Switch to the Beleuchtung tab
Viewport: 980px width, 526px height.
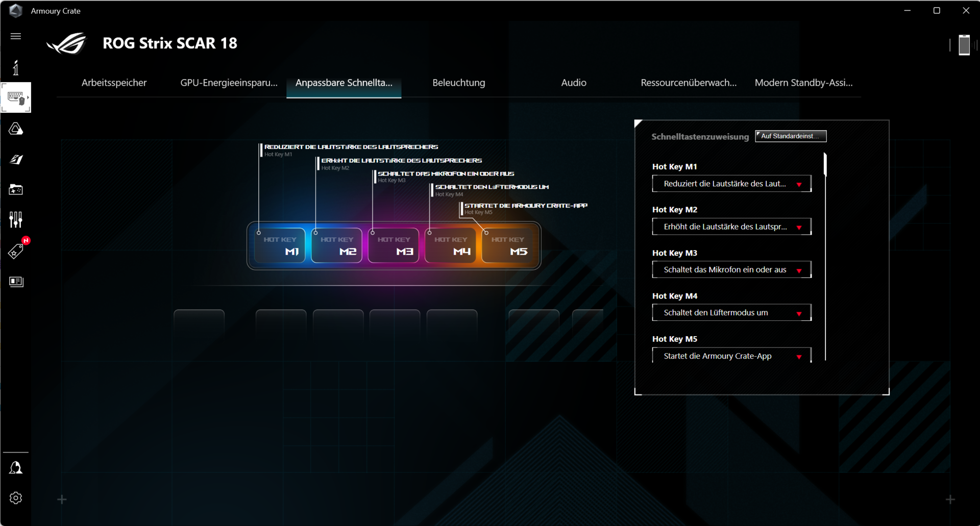[x=458, y=83]
